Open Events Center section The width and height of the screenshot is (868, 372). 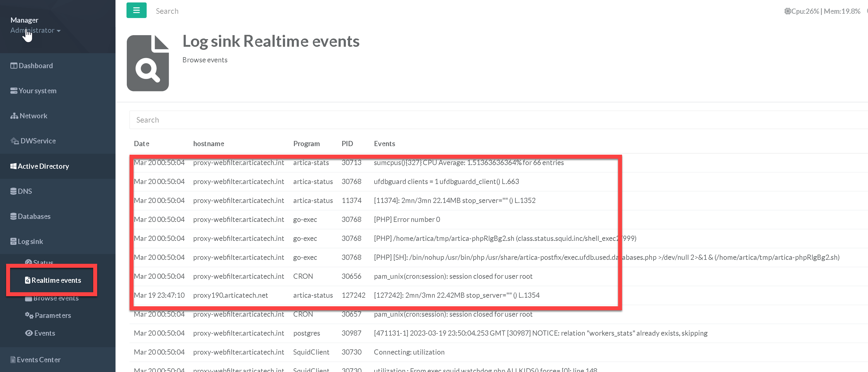(38, 359)
